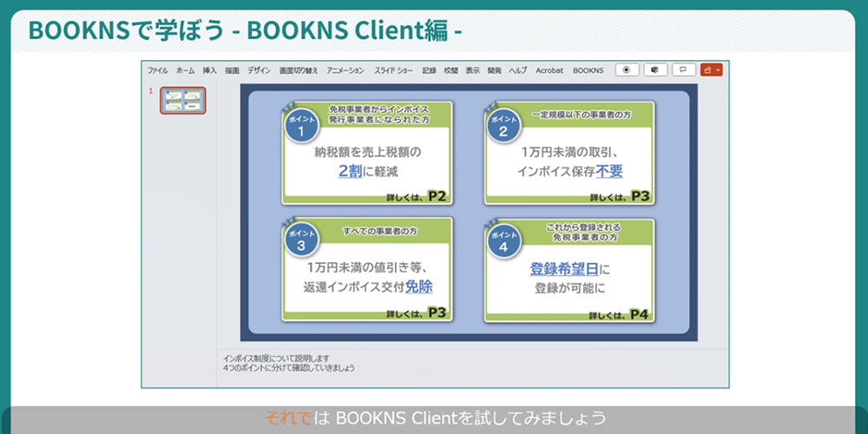This screenshot has width=868, height=434.
Task: Click the 1万円未満の値引き等、 text line
Action: pyautogui.click(x=368, y=268)
